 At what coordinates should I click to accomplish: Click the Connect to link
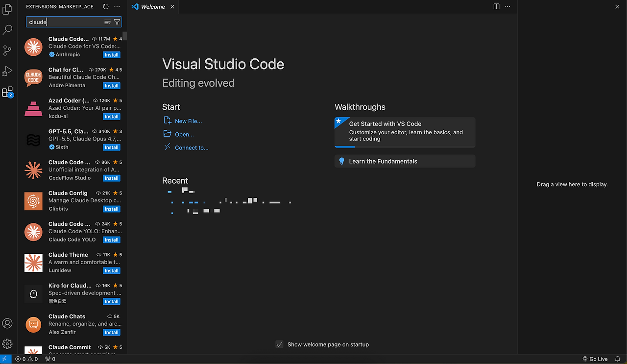tap(192, 147)
